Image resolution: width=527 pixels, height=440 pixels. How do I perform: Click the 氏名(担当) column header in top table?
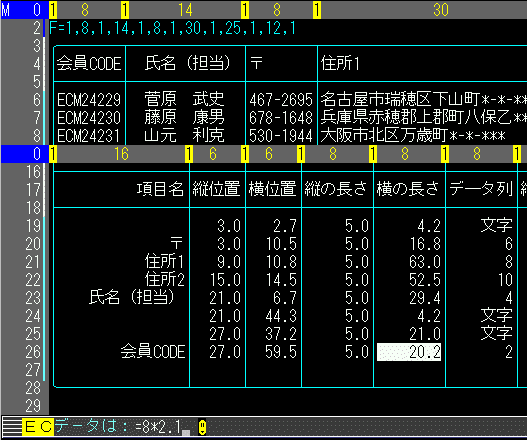tap(187, 63)
